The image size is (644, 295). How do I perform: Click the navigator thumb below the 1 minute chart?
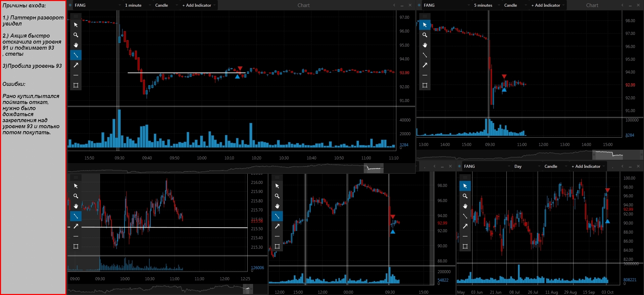374,168
